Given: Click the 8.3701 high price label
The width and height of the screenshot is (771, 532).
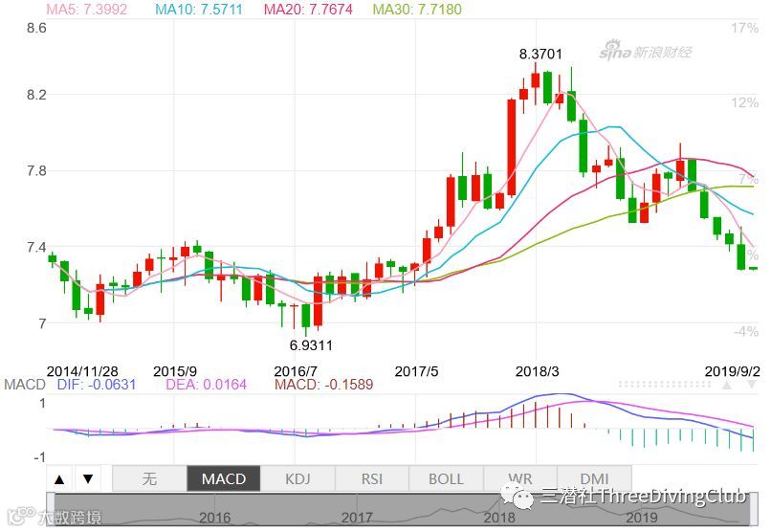Looking at the screenshot, I should (540, 54).
